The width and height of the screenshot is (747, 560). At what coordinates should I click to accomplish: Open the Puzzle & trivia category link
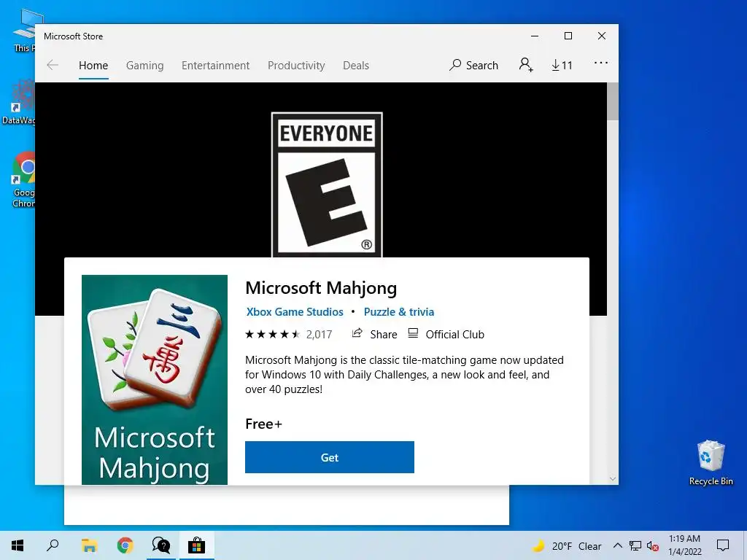[x=399, y=312]
